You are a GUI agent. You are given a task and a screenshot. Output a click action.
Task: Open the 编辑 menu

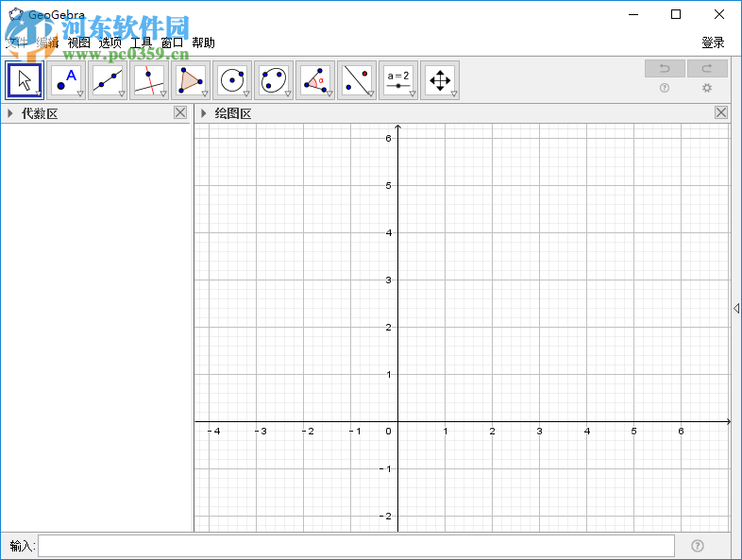(x=48, y=42)
